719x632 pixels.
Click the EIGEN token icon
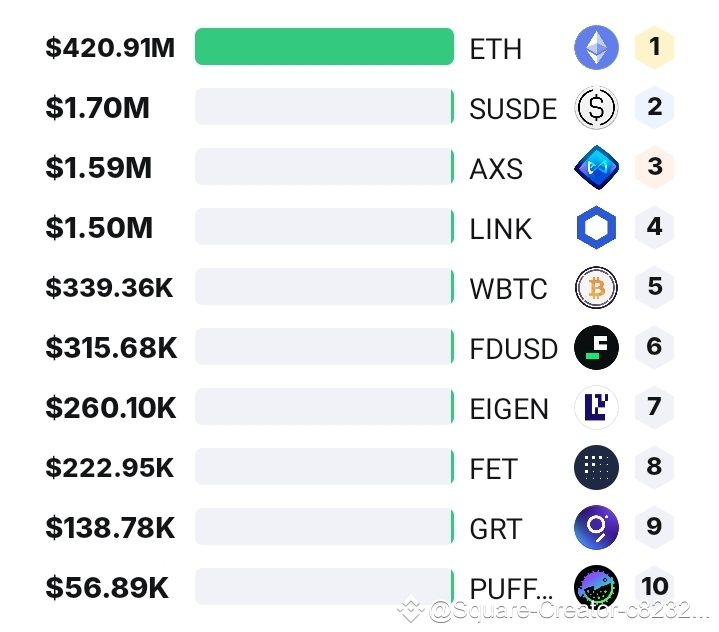click(596, 408)
